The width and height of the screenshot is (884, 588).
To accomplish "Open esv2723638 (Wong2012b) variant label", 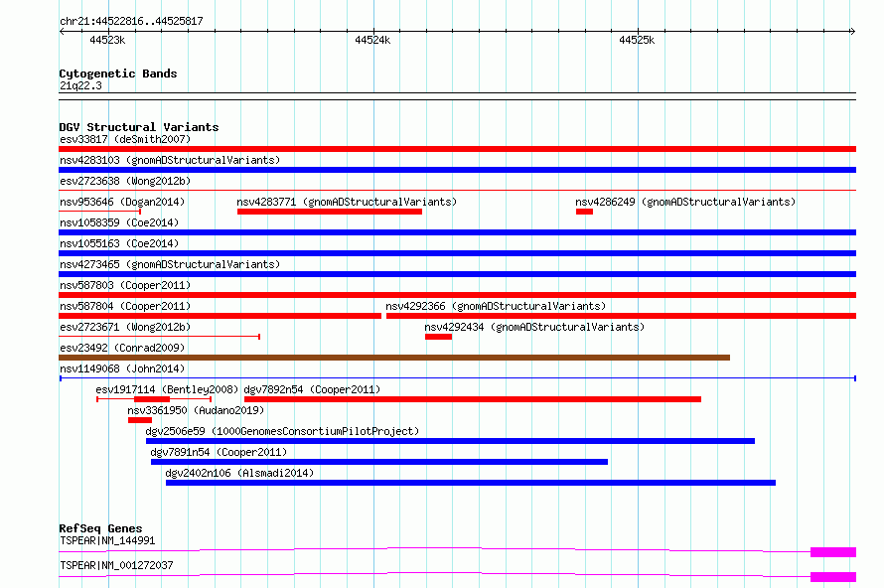I will [125, 181].
